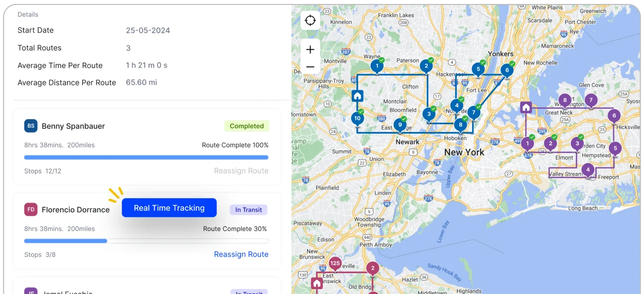The image size is (644, 294).
Task: Open the Benny Spanbauer driver name
Action: [x=73, y=126]
